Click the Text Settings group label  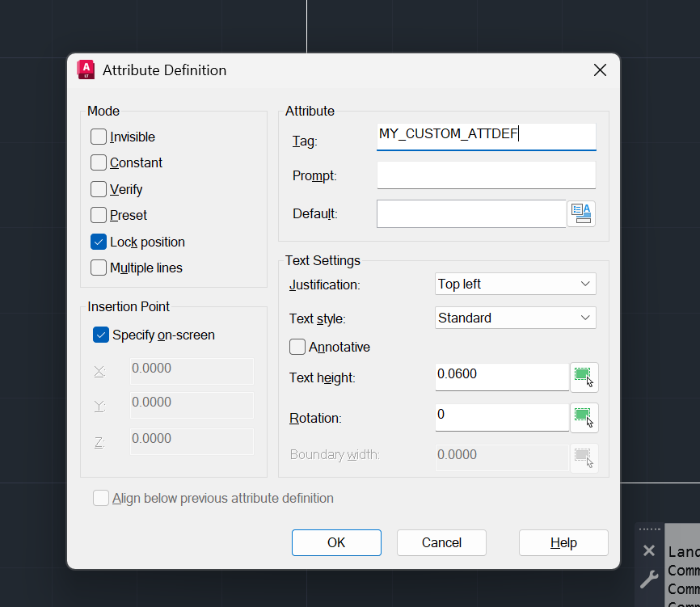[x=323, y=260]
